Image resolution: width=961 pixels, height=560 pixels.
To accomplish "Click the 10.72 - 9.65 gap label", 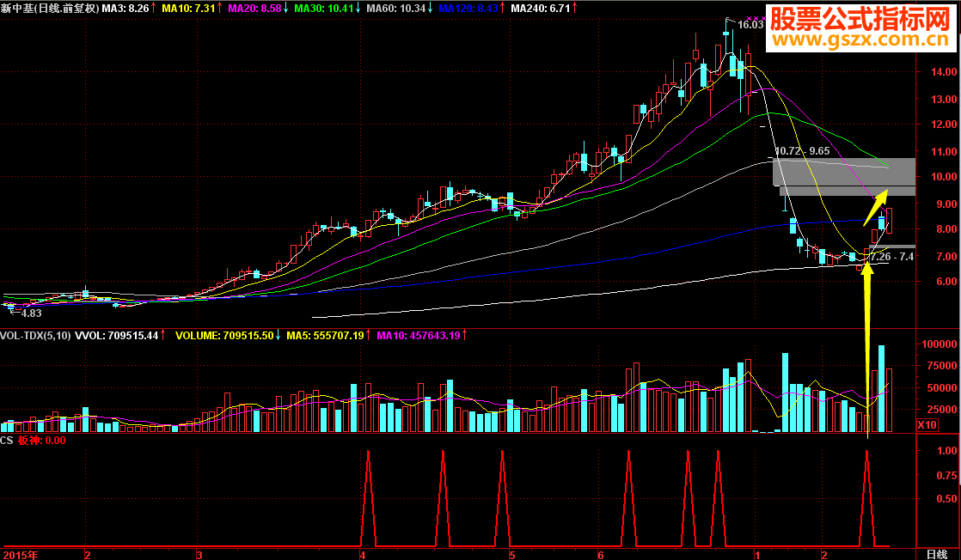I will point(802,150).
